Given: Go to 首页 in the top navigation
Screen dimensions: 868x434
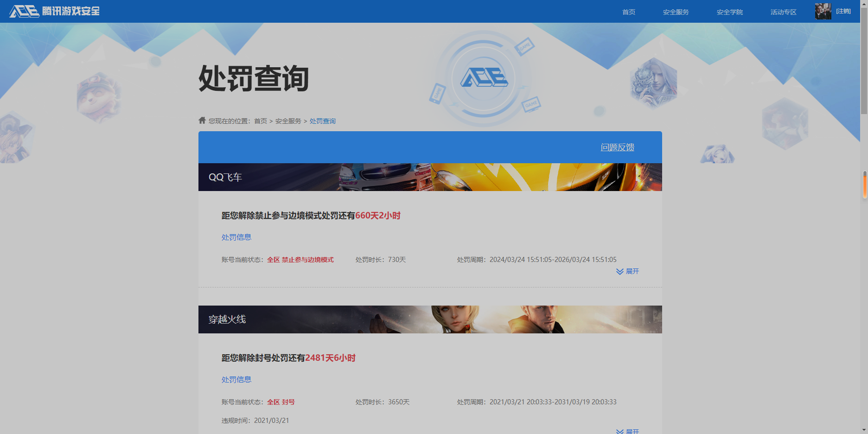Looking at the screenshot, I should (629, 12).
